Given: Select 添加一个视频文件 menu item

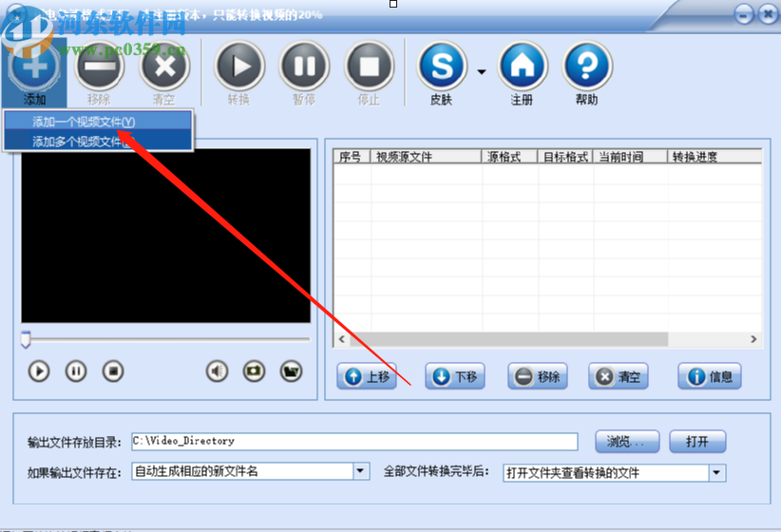Looking at the screenshot, I should click(98, 122).
